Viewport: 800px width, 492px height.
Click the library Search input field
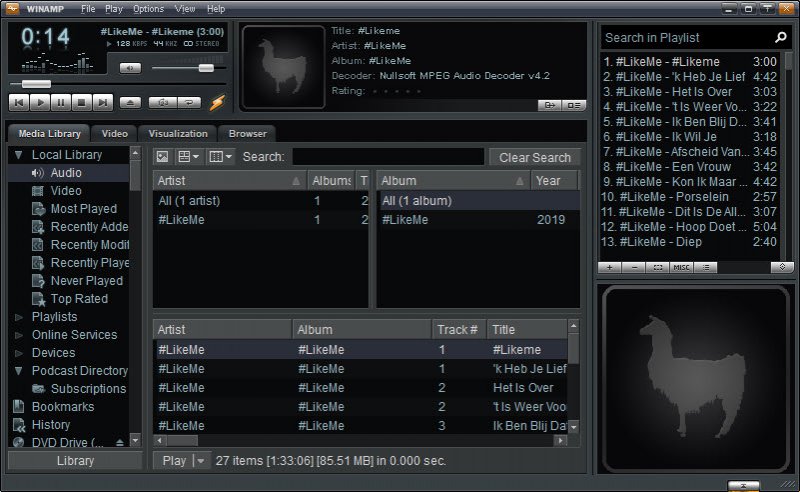[x=388, y=157]
